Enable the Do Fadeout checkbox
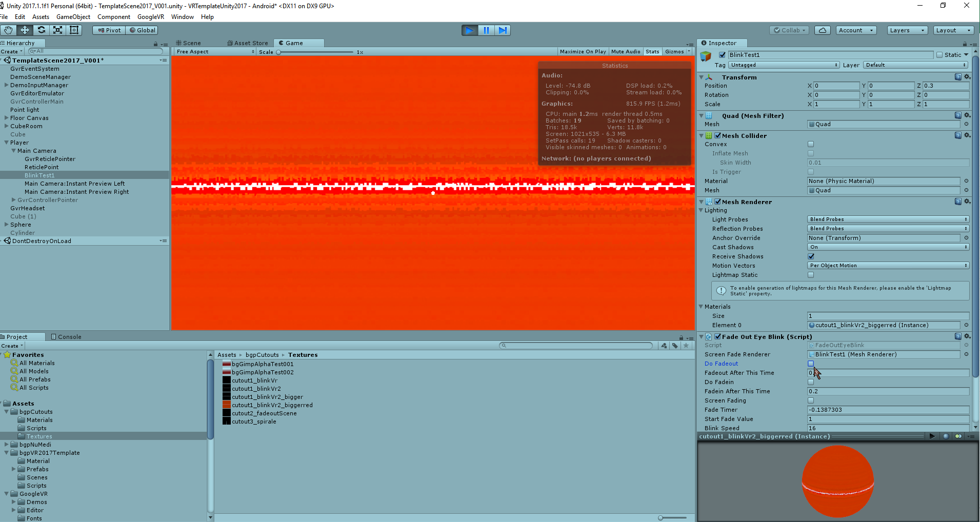The width and height of the screenshot is (980, 522). pos(811,364)
